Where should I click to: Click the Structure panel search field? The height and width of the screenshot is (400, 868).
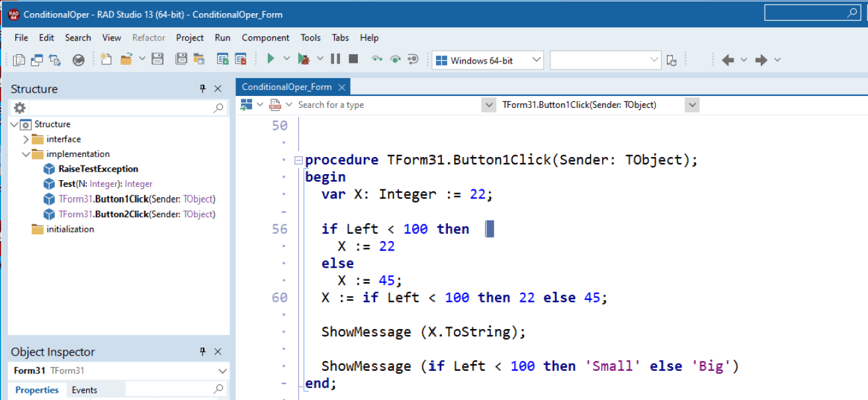point(120,107)
